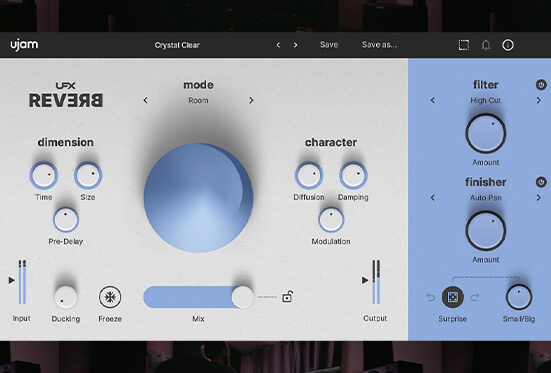Click the big blue center knob

point(198,198)
